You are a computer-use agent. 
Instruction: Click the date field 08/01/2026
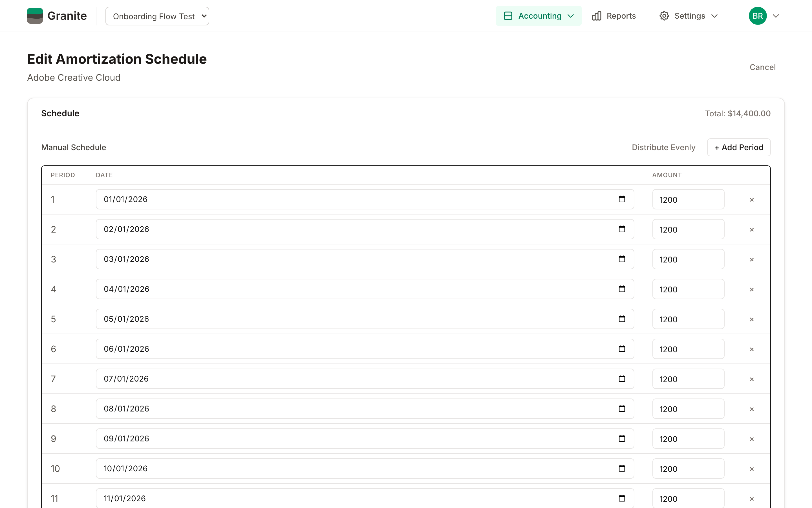tap(365, 409)
